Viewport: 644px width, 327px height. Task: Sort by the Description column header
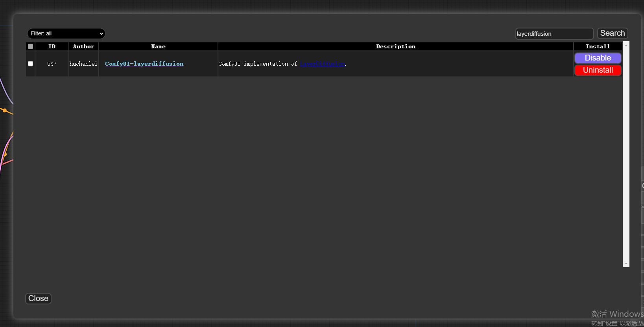point(396,46)
